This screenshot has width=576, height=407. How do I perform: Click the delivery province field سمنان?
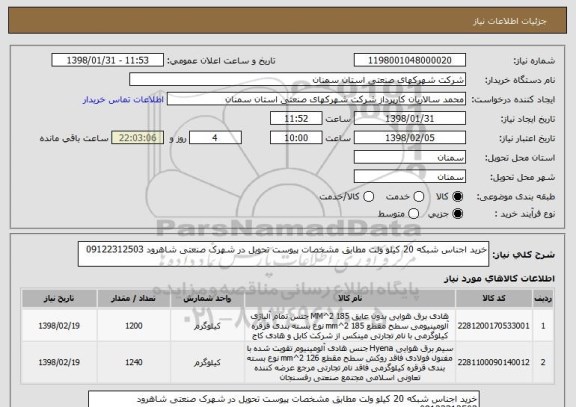[410, 157]
